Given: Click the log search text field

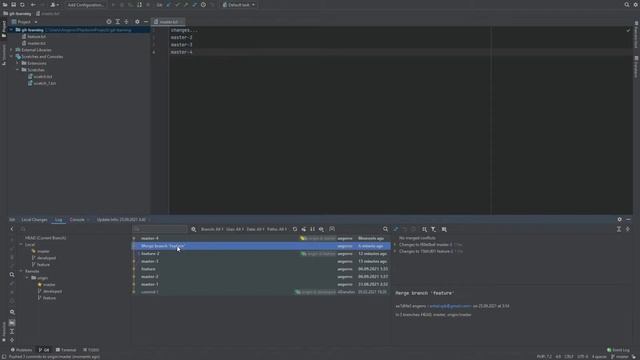Looking at the screenshot, I should click(160, 229).
